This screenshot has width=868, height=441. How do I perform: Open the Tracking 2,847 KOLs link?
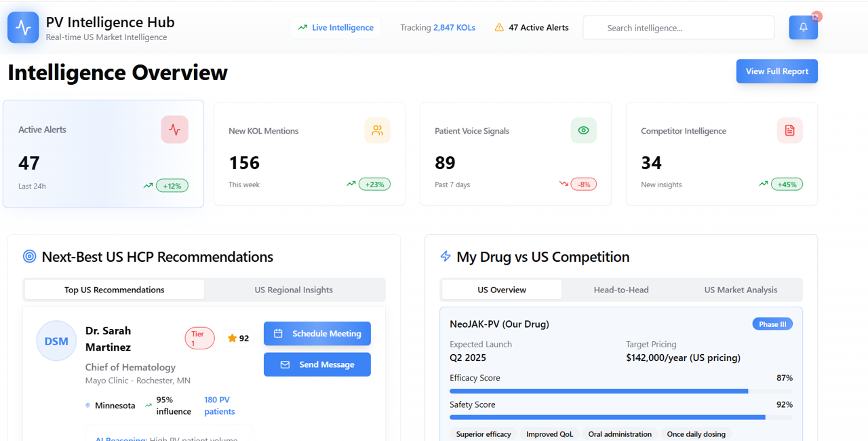point(437,27)
